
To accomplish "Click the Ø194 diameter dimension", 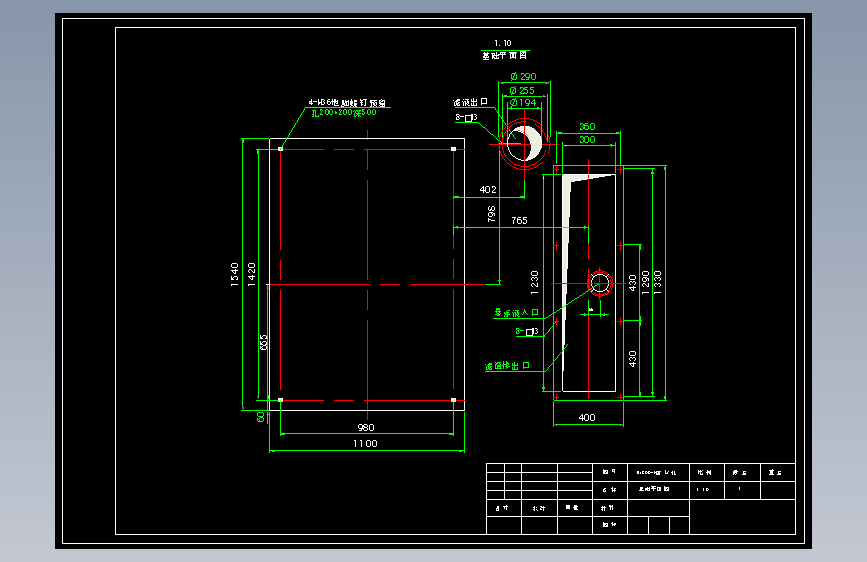I will pyautogui.click(x=523, y=102).
